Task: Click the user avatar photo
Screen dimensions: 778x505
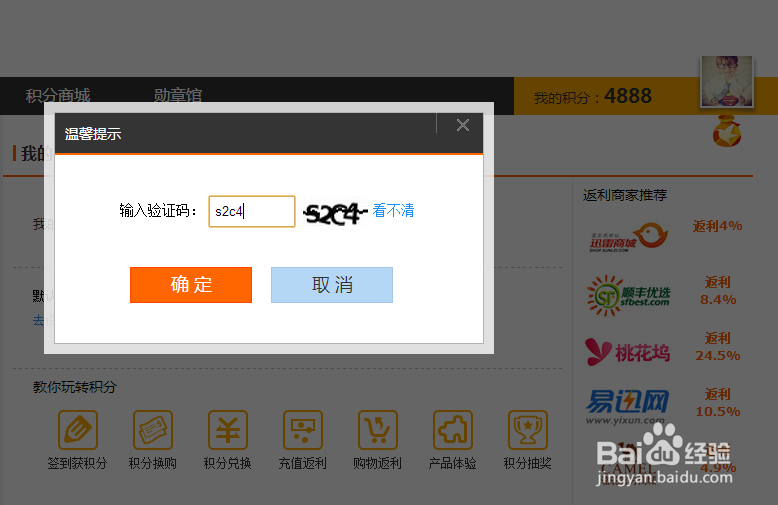Action: click(x=727, y=81)
